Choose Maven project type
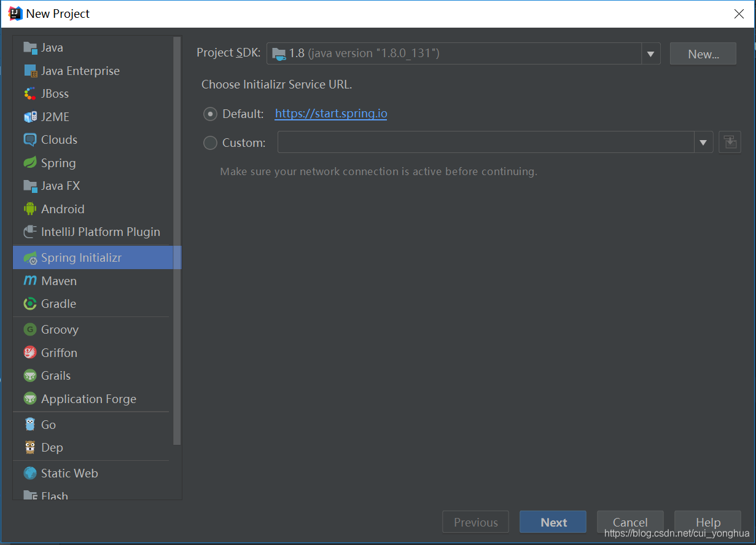 [93, 281]
